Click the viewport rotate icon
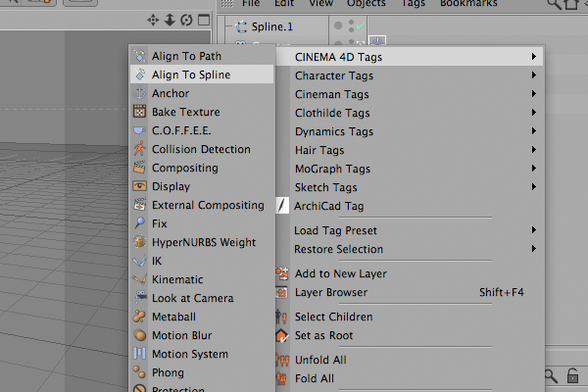Image resolution: width=588 pixels, height=392 pixels. [x=186, y=20]
